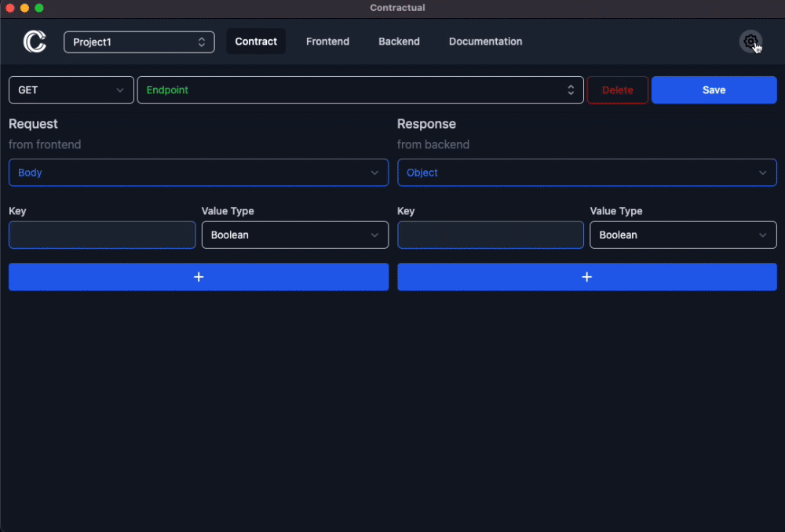Open the GET method dropdown
Viewport: 785px width, 532px height.
(x=71, y=90)
